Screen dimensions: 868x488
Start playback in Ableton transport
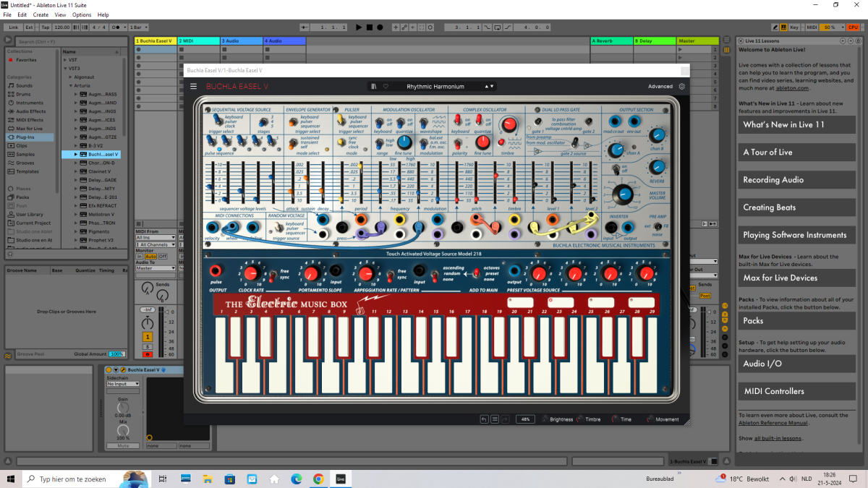click(x=359, y=27)
